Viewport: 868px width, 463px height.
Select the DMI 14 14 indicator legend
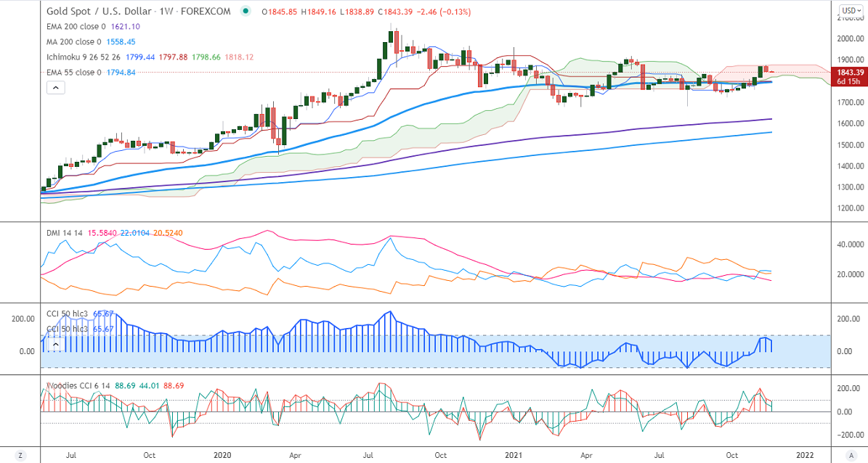coord(64,233)
